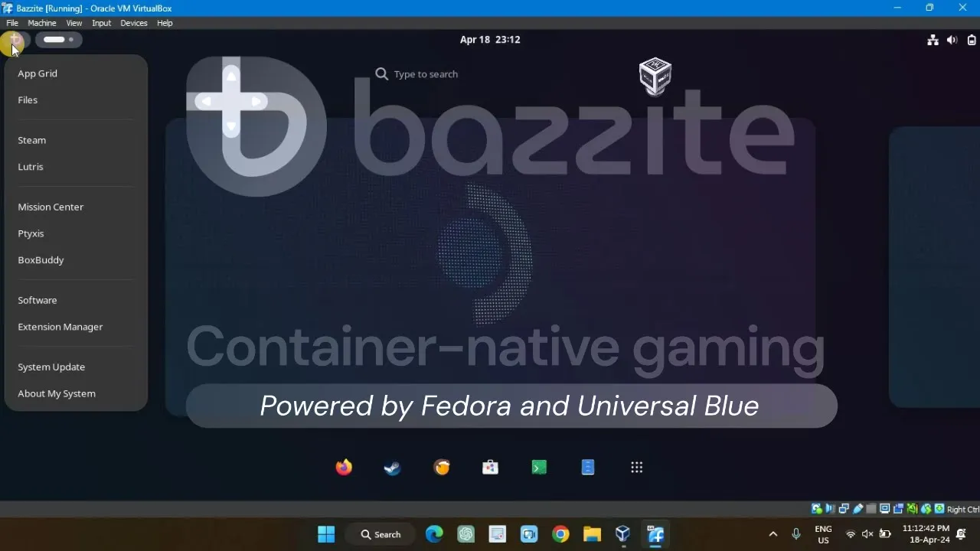Image resolution: width=980 pixels, height=551 pixels.
Task: Click VirtualBox mouse integration icon
Action: (926, 509)
